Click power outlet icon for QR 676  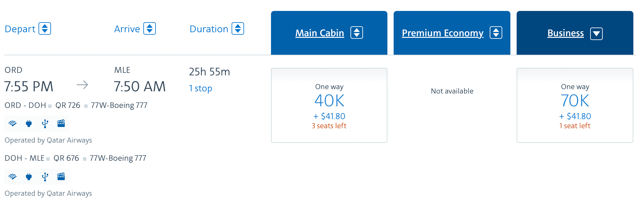pyautogui.click(x=29, y=177)
